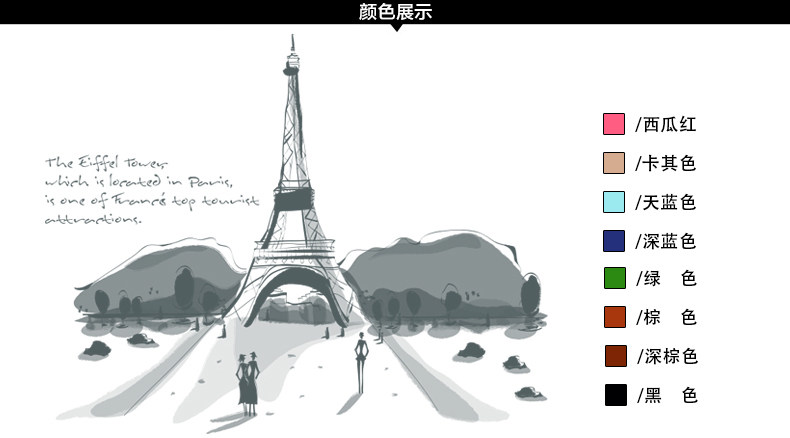Choose the sky blue (天蓝色) swatch
The image size is (790, 438).
coord(614,202)
